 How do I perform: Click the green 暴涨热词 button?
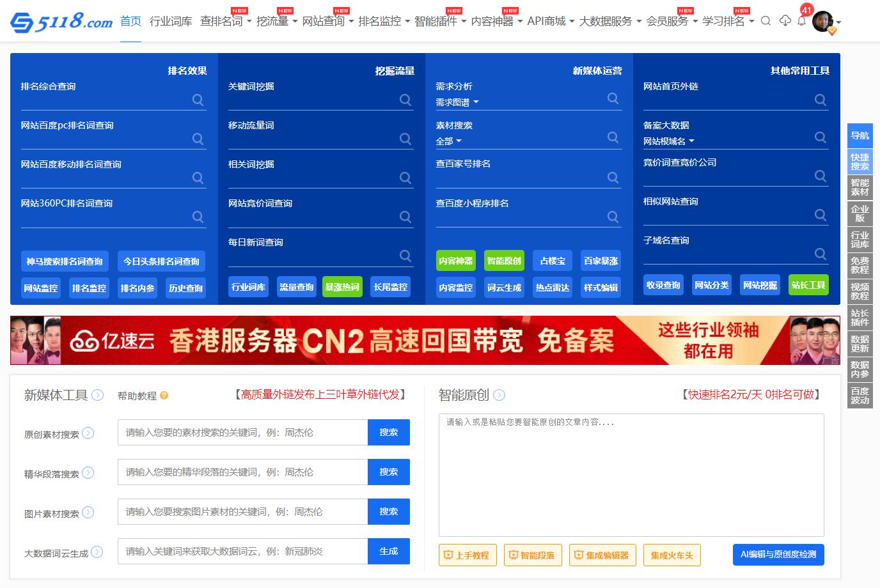(342, 287)
